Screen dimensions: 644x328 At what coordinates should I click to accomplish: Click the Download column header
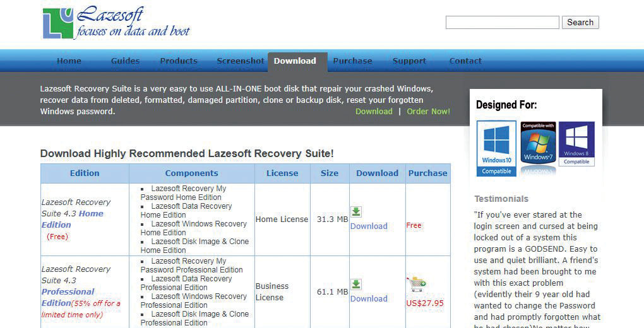tap(377, 173)
